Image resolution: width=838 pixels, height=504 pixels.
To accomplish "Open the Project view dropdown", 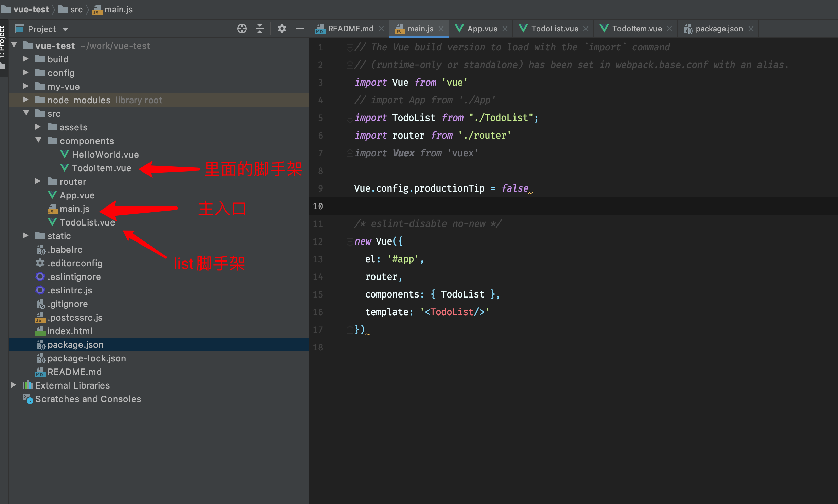I will click(65, 29).
